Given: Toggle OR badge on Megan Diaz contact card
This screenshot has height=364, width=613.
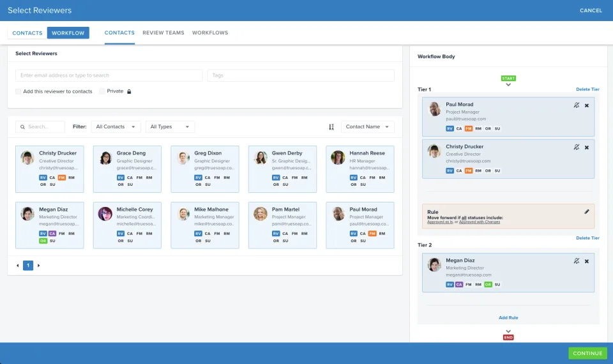Looking at the screenshot, I should pos(43,241).
